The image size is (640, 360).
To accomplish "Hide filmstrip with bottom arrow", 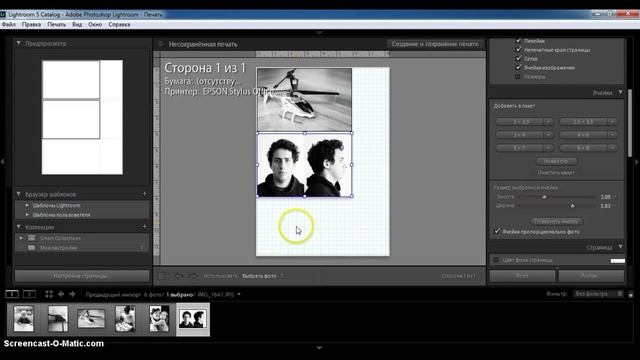I will 319,348.
